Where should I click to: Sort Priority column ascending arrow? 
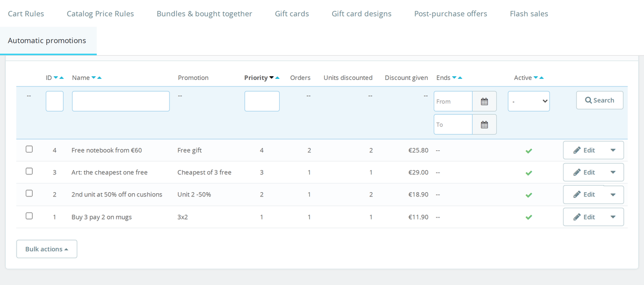click(277, 78)
